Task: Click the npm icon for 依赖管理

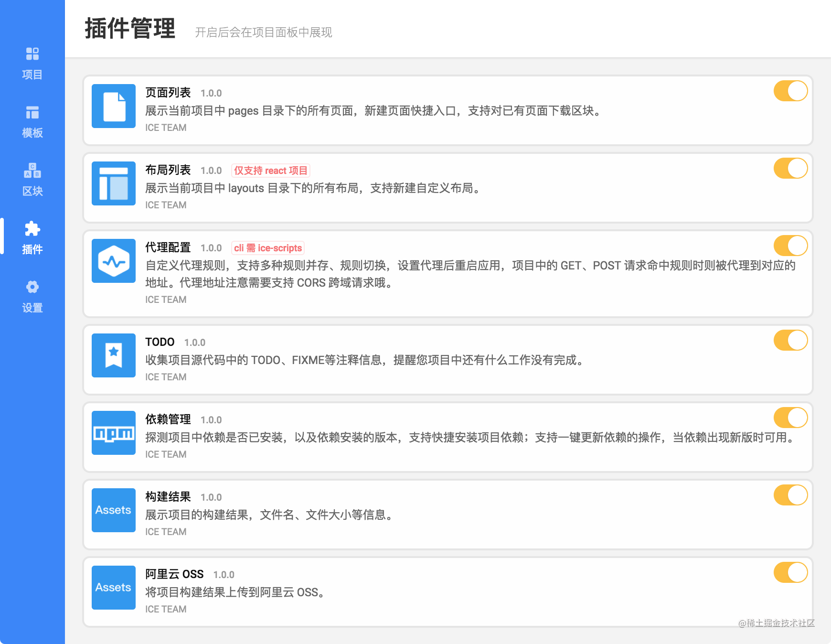Action: [114, 433]
